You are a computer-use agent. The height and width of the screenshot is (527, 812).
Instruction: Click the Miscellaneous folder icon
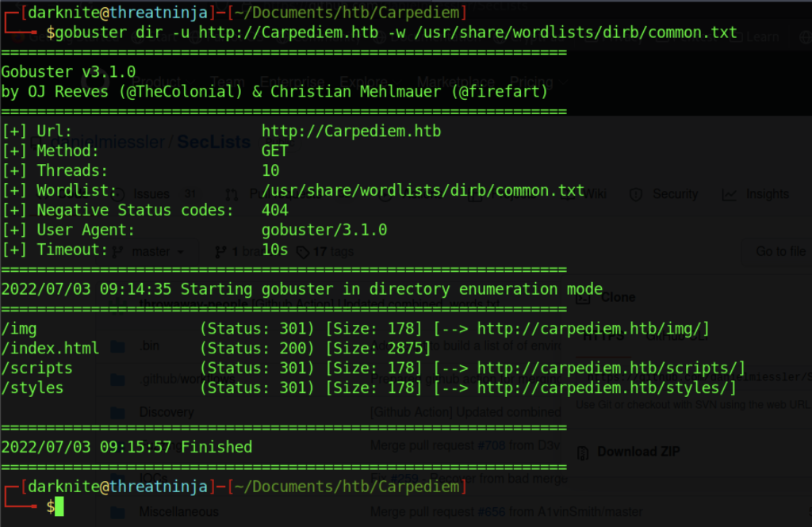click(118, 512)
